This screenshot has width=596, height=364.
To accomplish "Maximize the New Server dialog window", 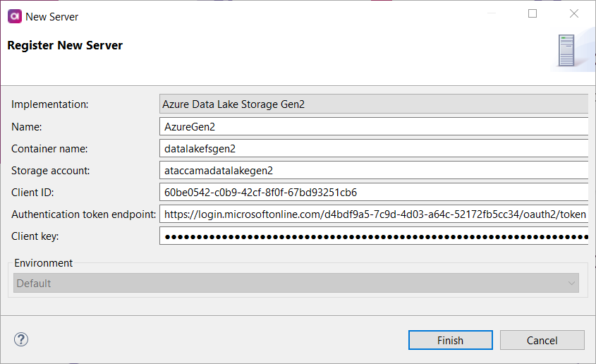I will pyautogui.click(x=533, y=14).
